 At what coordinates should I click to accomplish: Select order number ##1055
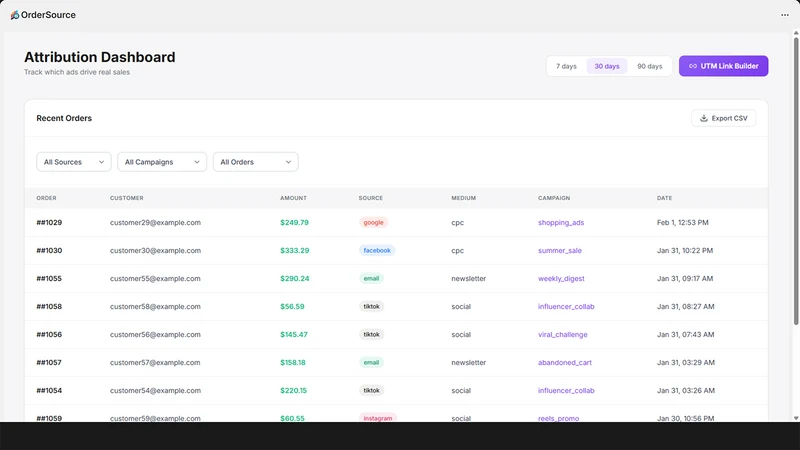[49, 279]
